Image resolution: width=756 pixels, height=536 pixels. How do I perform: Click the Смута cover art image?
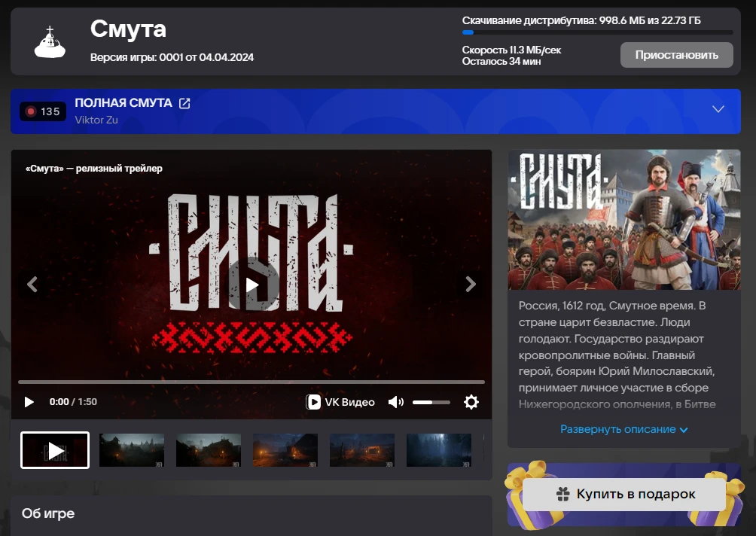624,220
